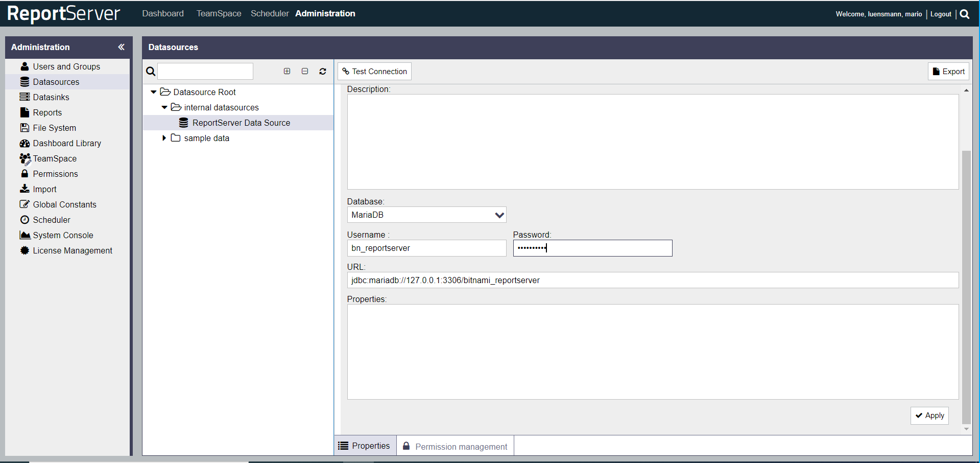Viewport: 980px width, 463px height.
Task: Switch to the Properties tab
Action: click(365, 446)
